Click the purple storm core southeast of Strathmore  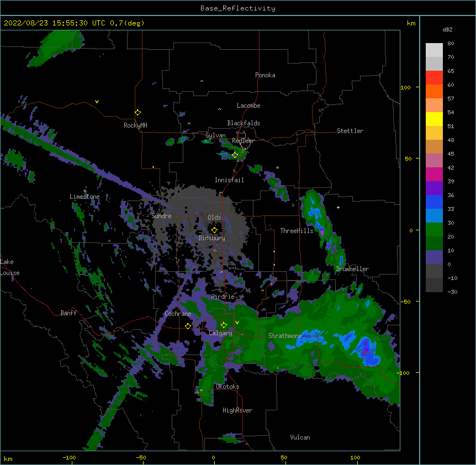(x=366, y=349)
